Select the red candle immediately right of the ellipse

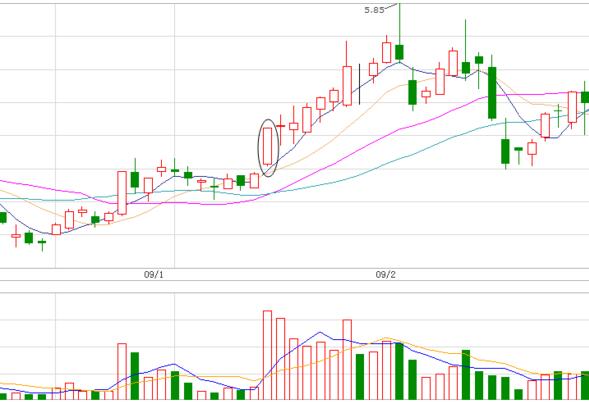280,129
